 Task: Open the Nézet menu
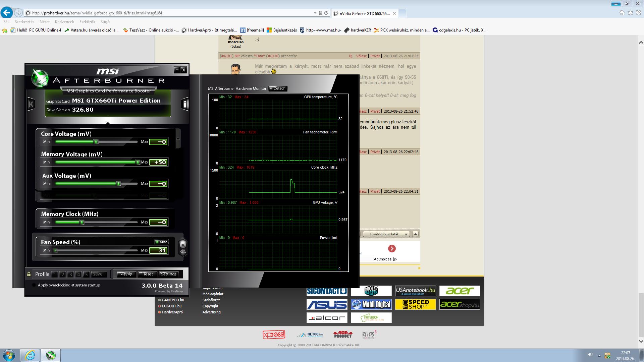tap(45, 22)
